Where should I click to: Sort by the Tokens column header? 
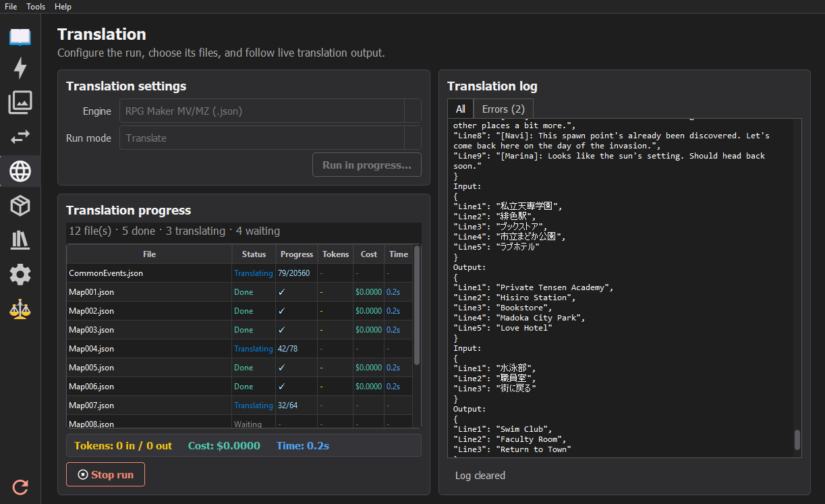click(336, 254)
